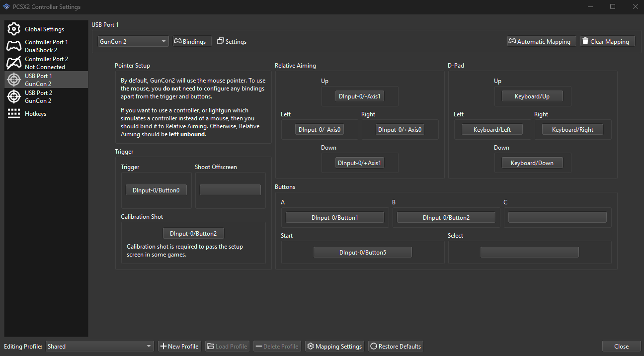
Task: Create a New Profile
Action: [179, 347]
